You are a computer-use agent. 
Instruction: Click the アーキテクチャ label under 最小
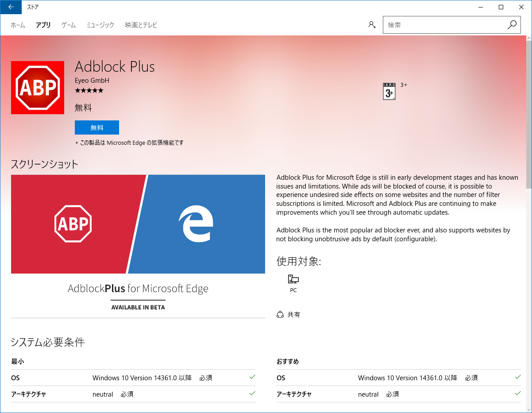[x=29, y=394]
